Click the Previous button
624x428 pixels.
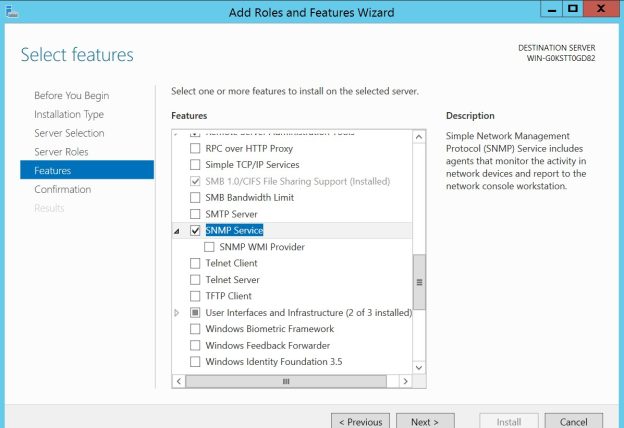pos(361,421)
